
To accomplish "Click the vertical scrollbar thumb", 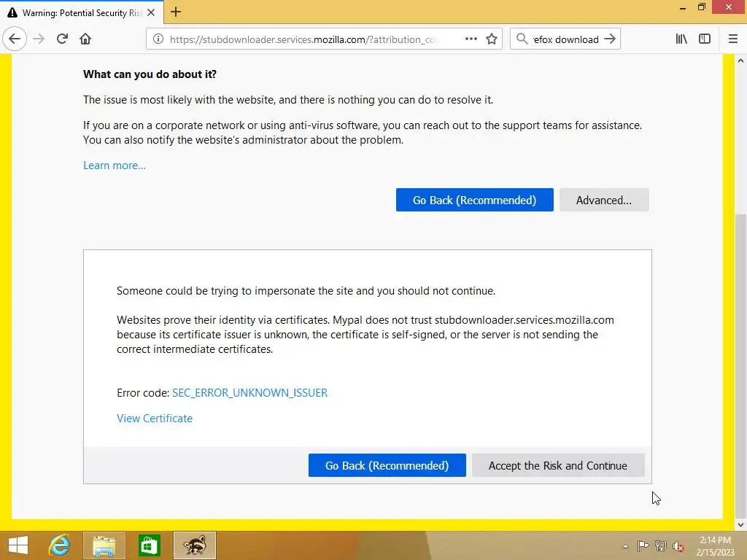I will [740, 365].
